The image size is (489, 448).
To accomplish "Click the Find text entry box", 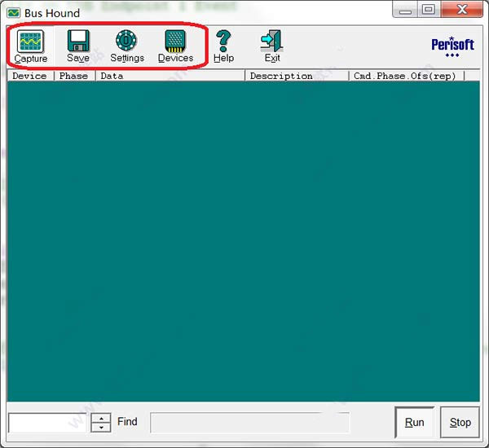I will click(250, 423).
